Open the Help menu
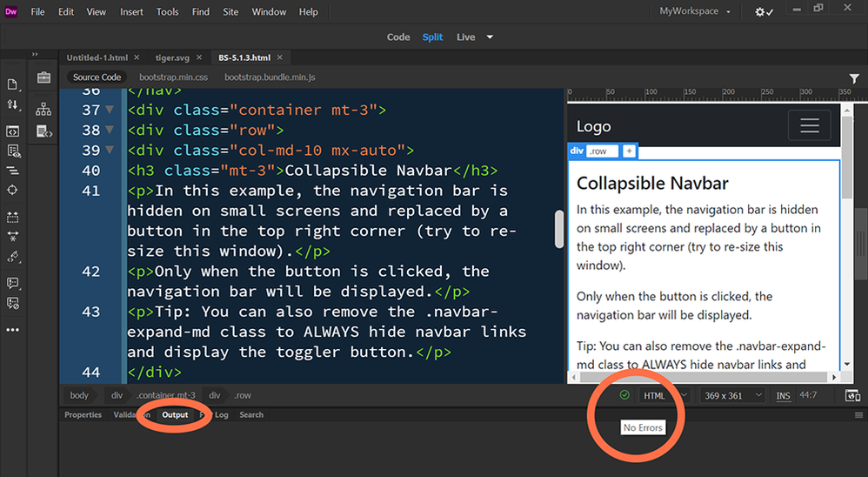Screen dimensions: 868x477 (x=309, y=11)
